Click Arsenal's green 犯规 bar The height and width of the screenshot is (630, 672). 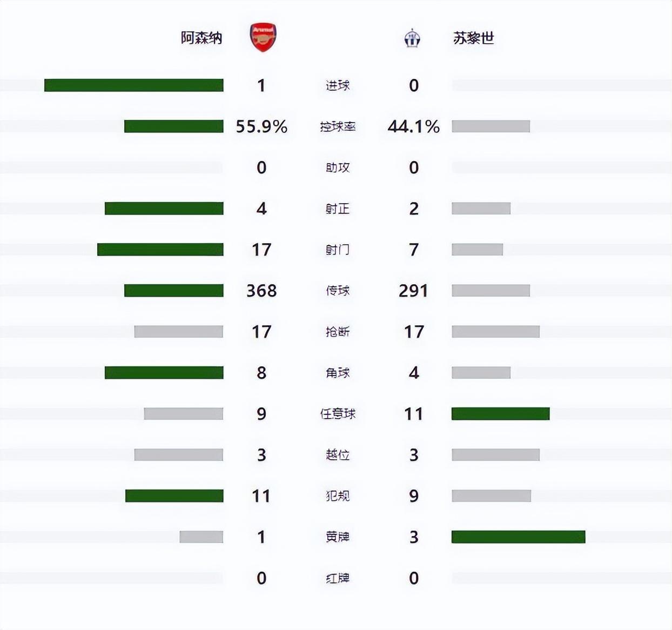pyautogui.click(x=174, y=496)
